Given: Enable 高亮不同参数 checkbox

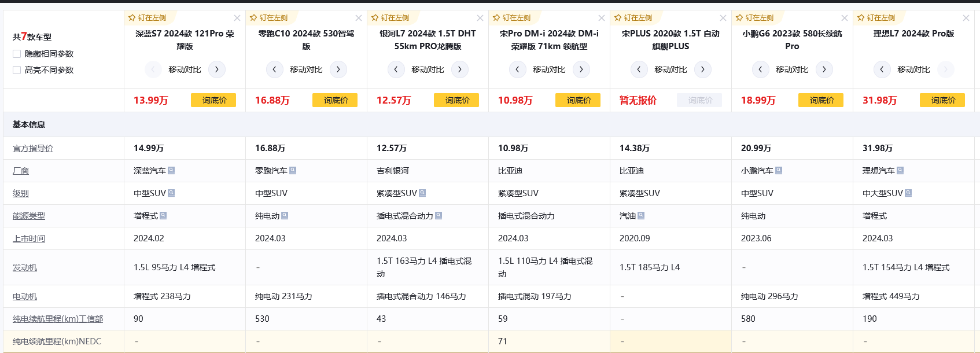Looking at the screenshot, I should click(x=17, y=70).
